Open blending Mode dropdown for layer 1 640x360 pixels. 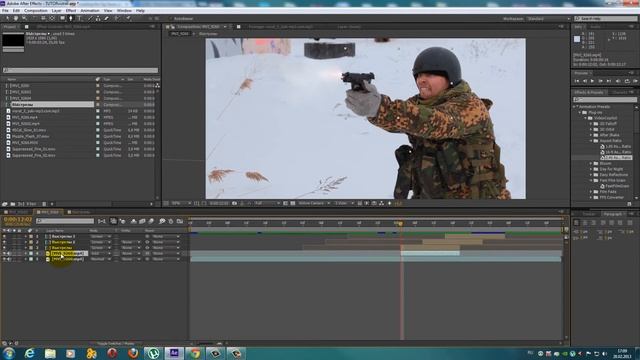click(100, 236)
